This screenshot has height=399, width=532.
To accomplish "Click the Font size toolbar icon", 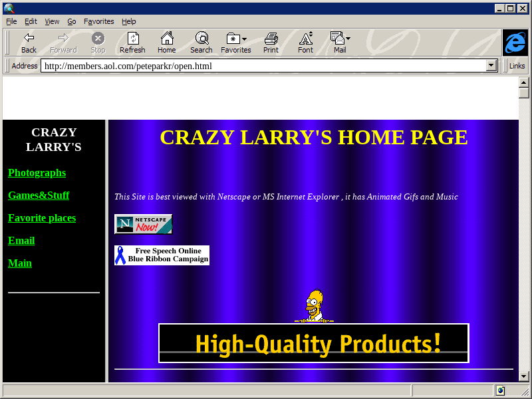I will click(305, 39).
